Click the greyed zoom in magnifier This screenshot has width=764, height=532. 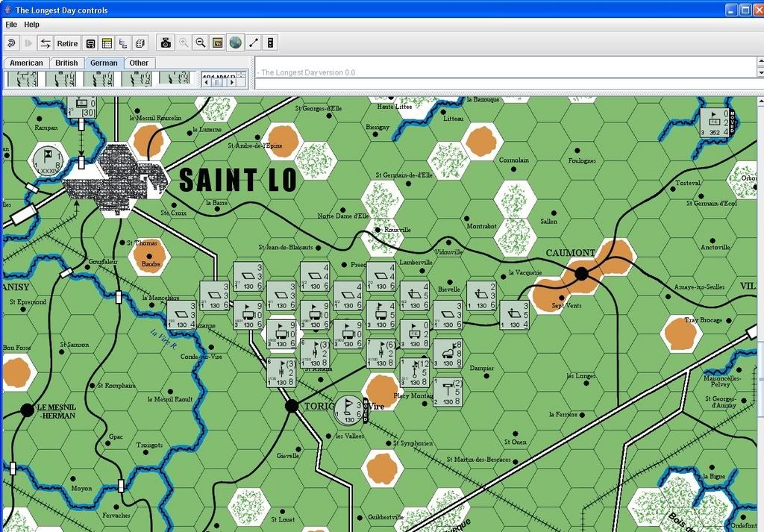pos(184,43)
